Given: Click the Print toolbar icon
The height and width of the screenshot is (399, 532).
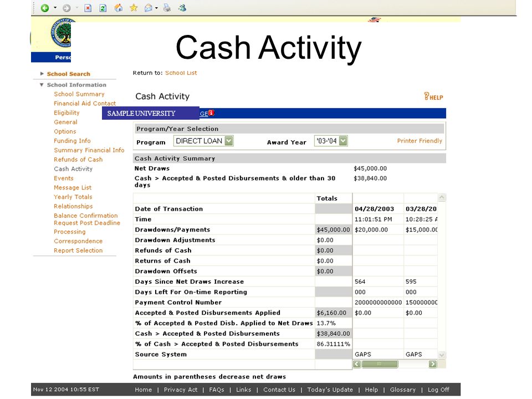Looking at the screenshot, I should click(x=167, y=8).
